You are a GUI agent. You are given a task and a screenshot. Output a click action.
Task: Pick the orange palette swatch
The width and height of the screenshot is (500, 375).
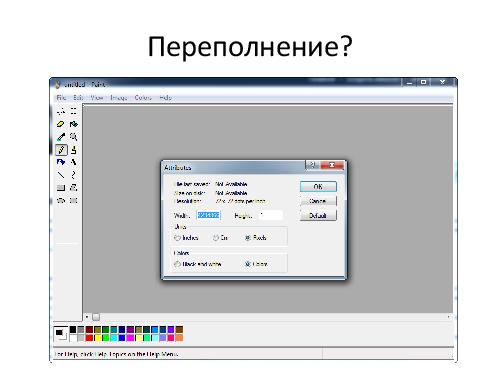click(x=179, y=338)
